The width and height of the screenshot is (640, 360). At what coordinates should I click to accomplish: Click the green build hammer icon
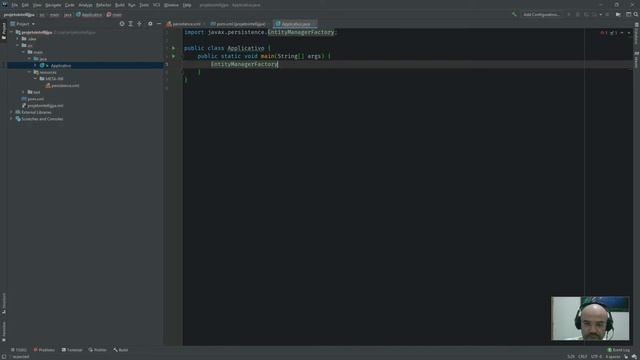coord(514,14)
